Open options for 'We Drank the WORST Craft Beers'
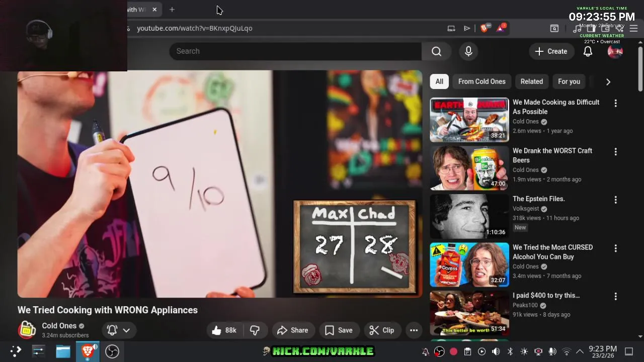The height and width of the screenshot is (362, 644). (x=615, y=151)
